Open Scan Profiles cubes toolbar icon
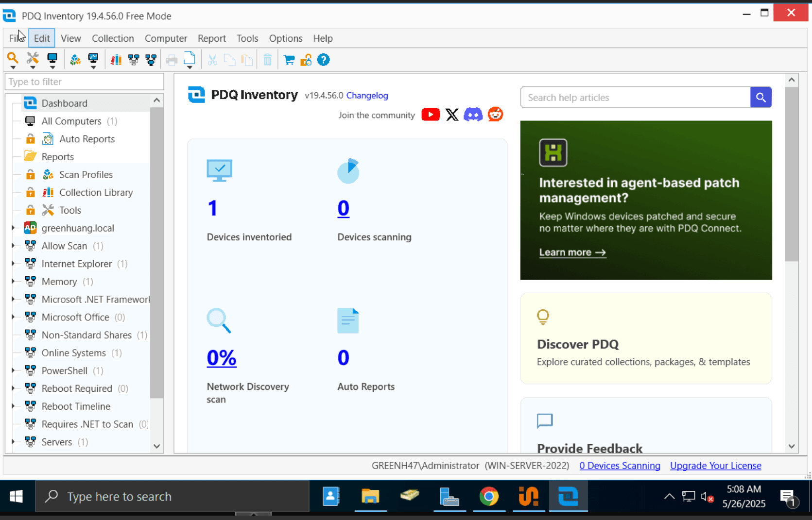The height and width of the screenshot is (520, 812). click(x=75, y=60)
